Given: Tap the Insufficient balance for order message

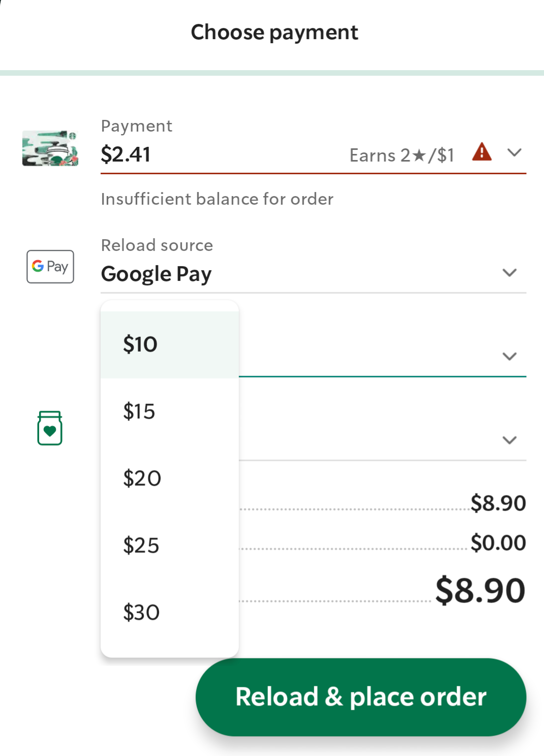Looking at the screenshot, I should pos(217,199).
